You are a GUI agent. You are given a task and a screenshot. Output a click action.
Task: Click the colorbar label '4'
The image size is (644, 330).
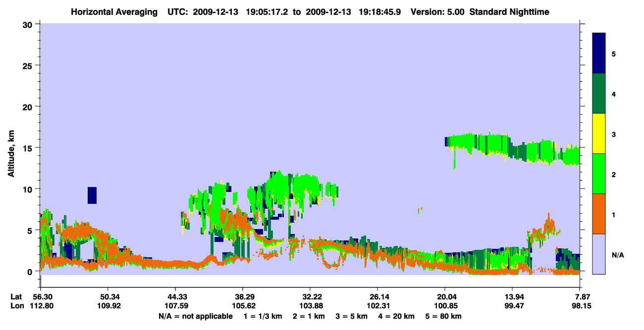point(613,94)
